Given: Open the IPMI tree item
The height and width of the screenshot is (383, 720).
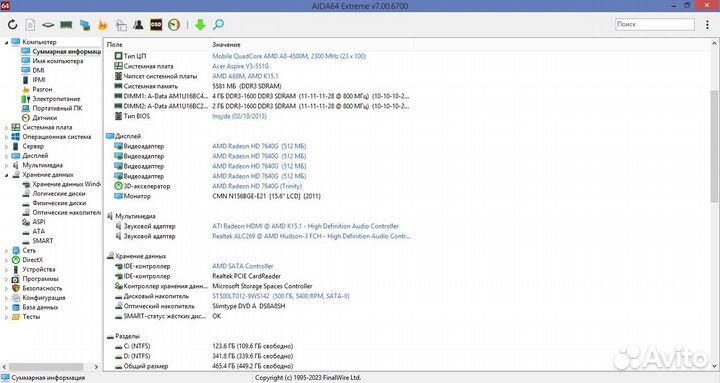Looking at the screenshot, I should tap(39, 80).
